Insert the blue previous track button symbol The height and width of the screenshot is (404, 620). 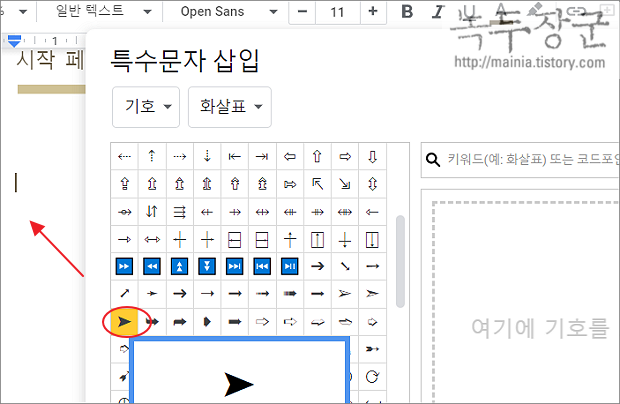[262, 266]
